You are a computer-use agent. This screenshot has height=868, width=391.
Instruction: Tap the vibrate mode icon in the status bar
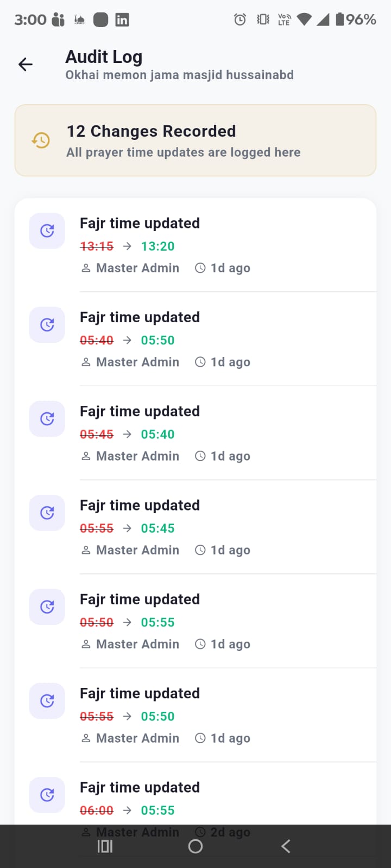point(262,19)
